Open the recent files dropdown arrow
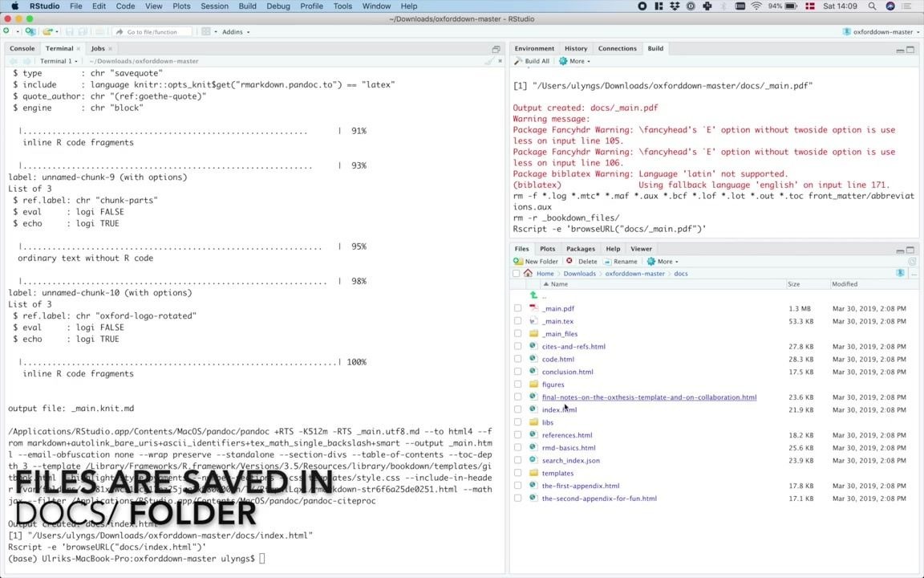The image size is (924, 578). (58, 32)
